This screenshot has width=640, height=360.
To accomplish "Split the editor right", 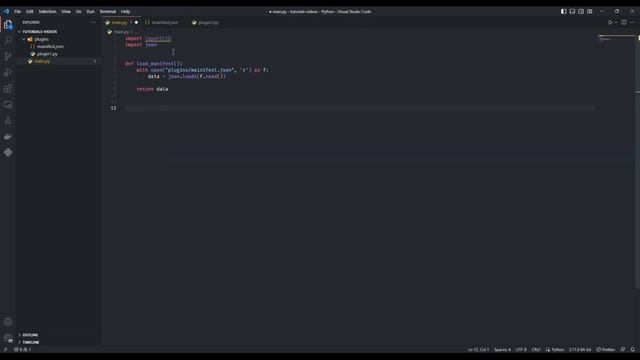I will point(624,22).
